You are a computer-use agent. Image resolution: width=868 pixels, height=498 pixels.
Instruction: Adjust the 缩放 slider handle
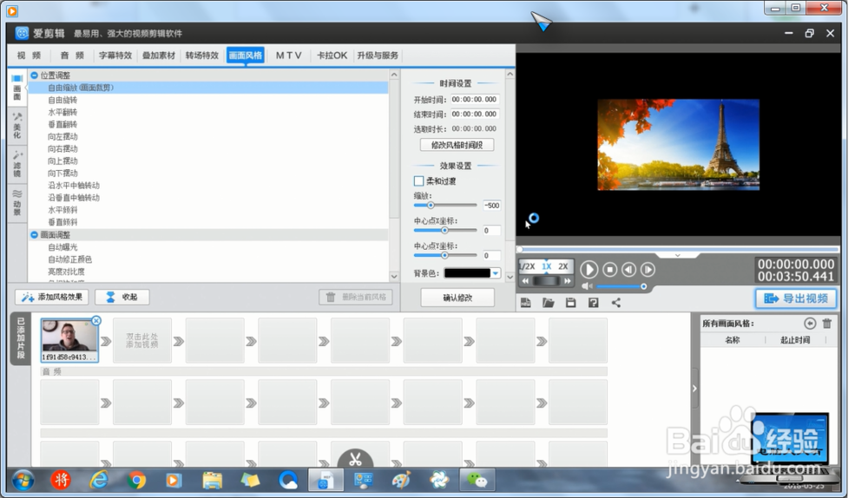pos(431,206)
